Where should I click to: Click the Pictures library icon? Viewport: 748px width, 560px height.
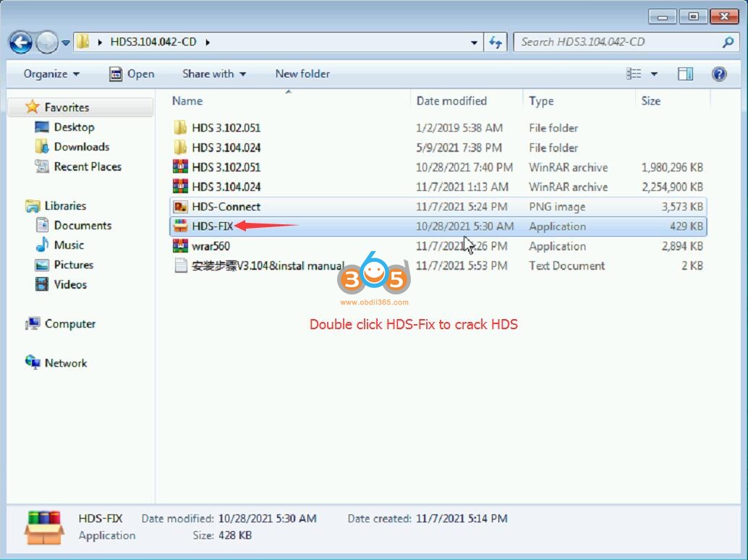click(42, 265)
